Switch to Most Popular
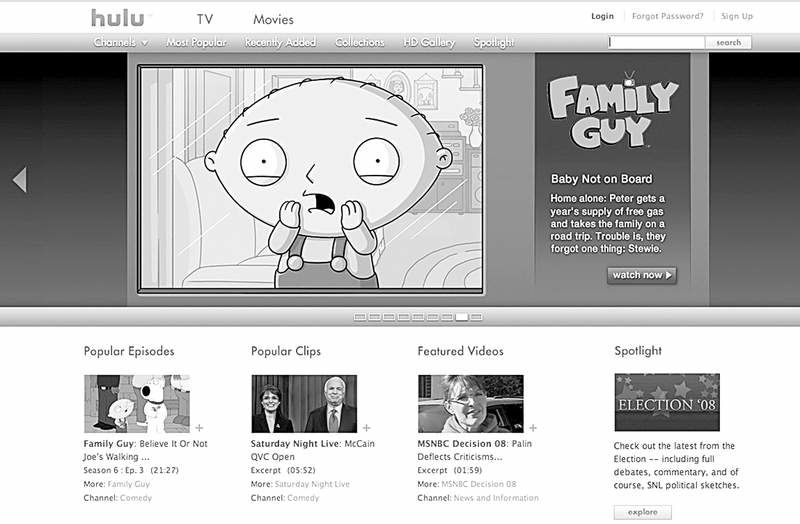Image resolution: width=800 pixels, height=524 pixels. pyautogui.click(x=196, y=42)
